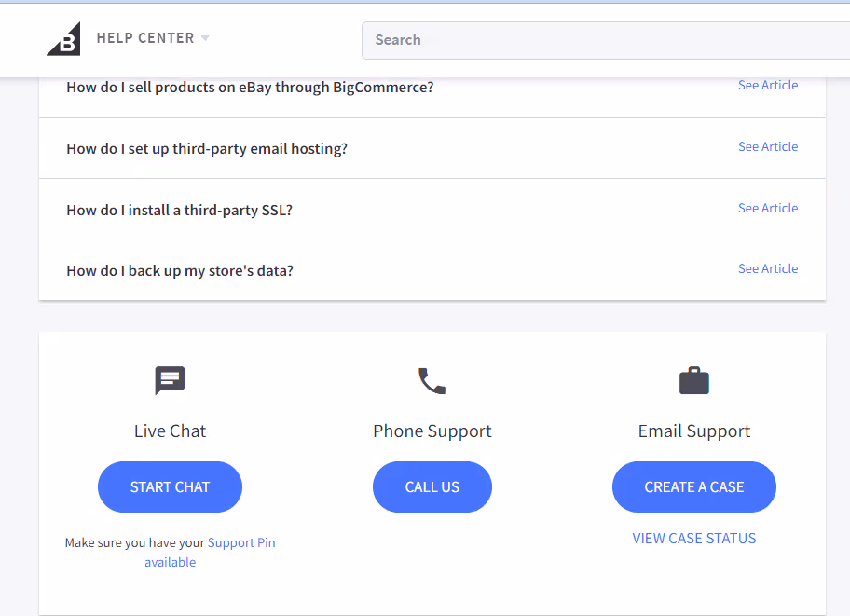
Task: Click VIEW CASE STATUS
Action: [x=693, y=538]
